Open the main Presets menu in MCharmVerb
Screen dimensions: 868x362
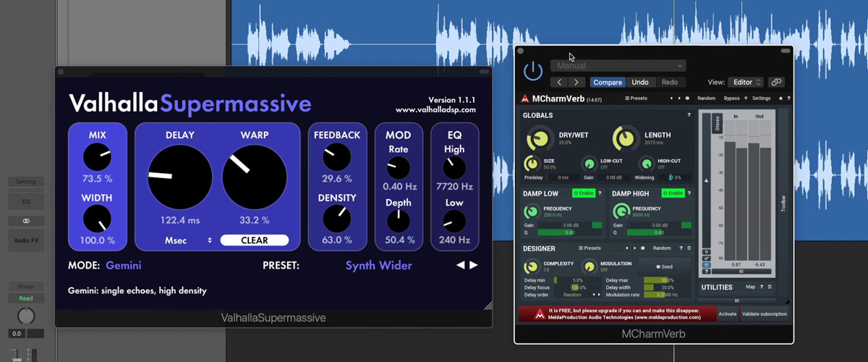(x=637, y=98)
